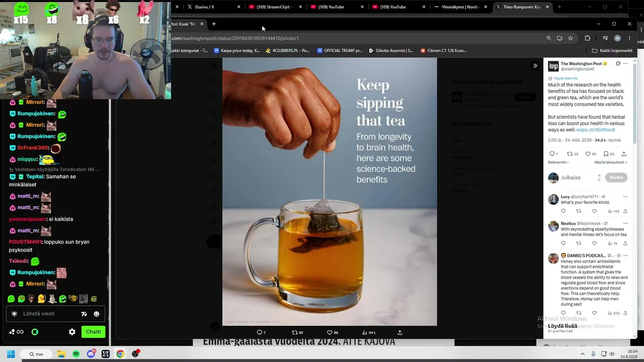644x362 pixels.
Task: Show translation via Näytä käännös link
Action: [566, 78]
